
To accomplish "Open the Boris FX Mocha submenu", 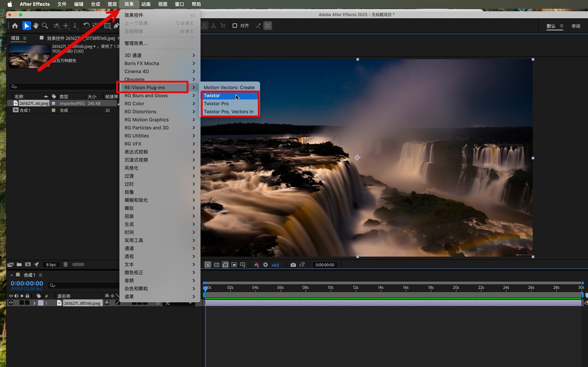I will [x=160, y=63].
